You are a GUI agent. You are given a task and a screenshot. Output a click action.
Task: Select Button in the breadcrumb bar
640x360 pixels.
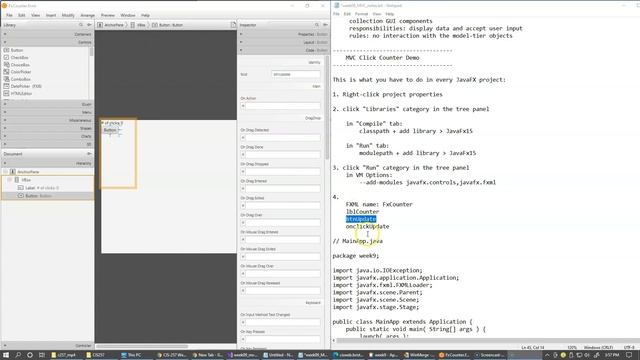(x=167, y=25)
